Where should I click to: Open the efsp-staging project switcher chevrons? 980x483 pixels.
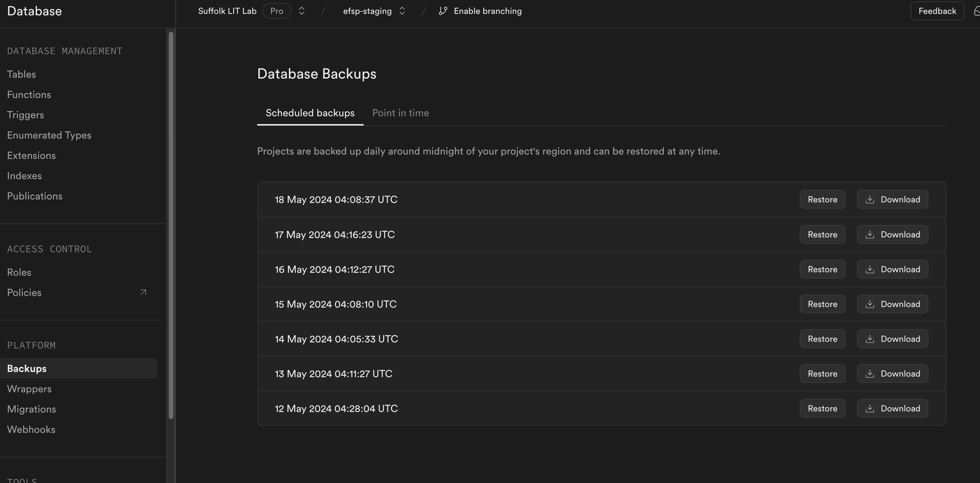pos(402,11)
